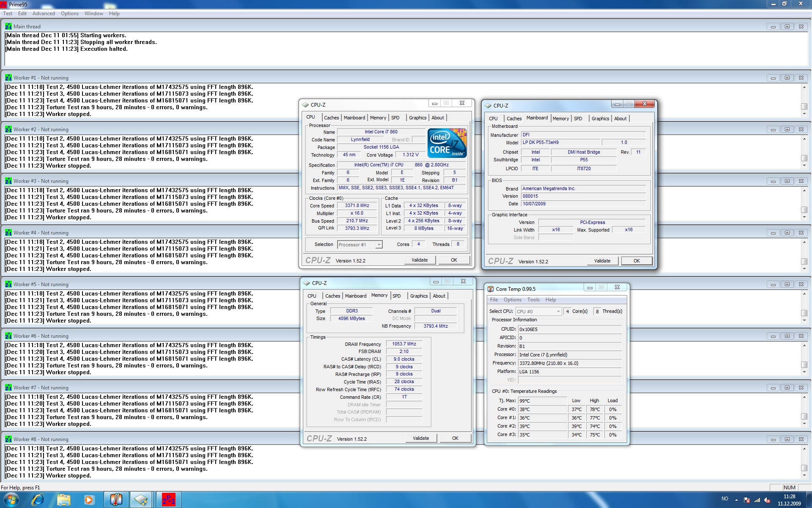Viewport: 812px width, 508px height.
Task: Click the Core Speed 3371.8 MHz field
Action: click(x=357, y=205)
